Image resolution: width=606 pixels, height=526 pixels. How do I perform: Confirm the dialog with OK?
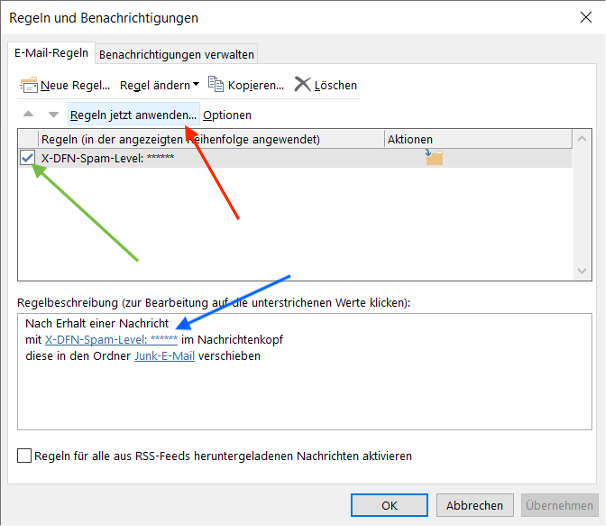(389, 505)
